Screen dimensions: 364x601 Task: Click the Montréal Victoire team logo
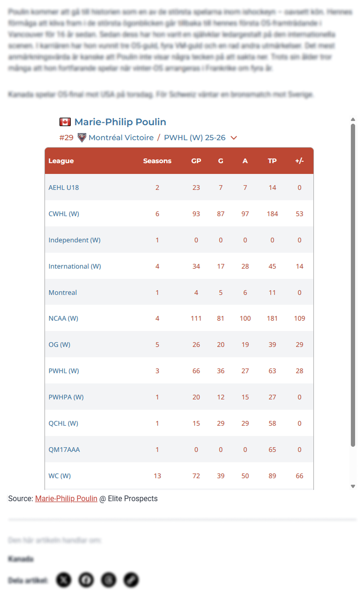(82, 137)
